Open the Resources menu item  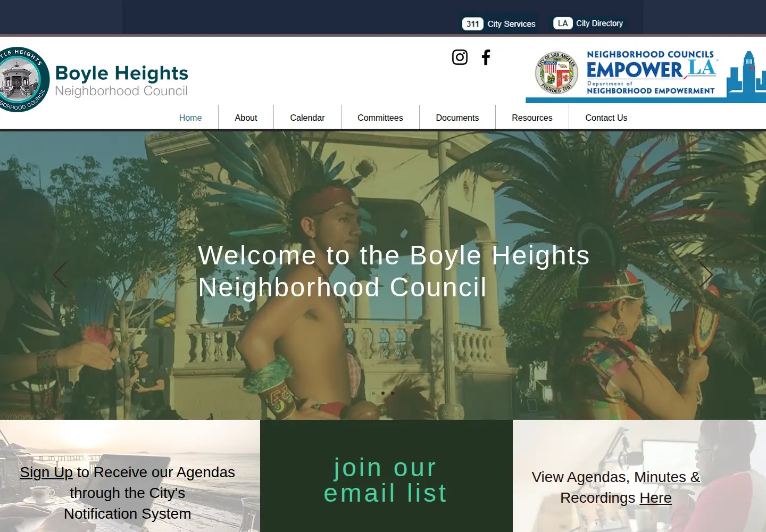point(532,118)
